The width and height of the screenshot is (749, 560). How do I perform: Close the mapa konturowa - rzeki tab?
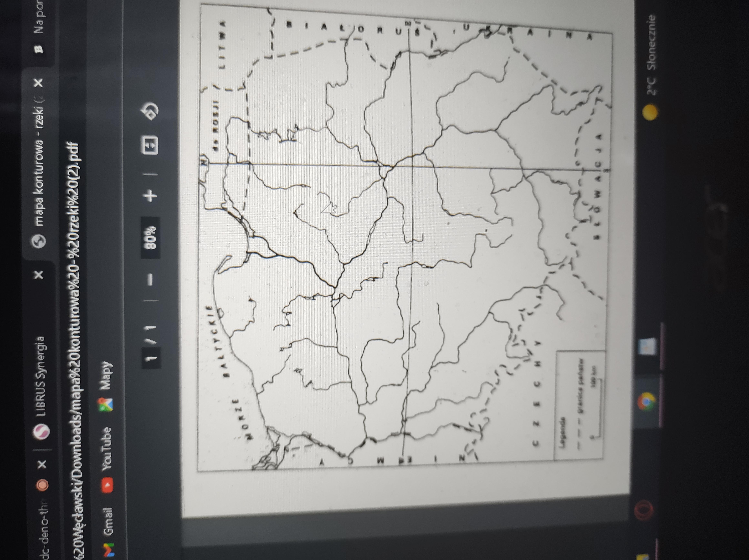click(39, 83)
